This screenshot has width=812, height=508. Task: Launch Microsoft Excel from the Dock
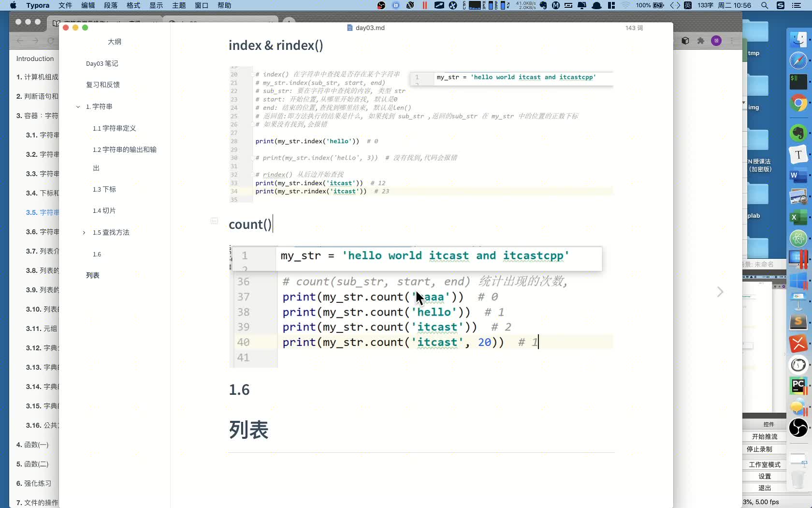pos(798,218)
